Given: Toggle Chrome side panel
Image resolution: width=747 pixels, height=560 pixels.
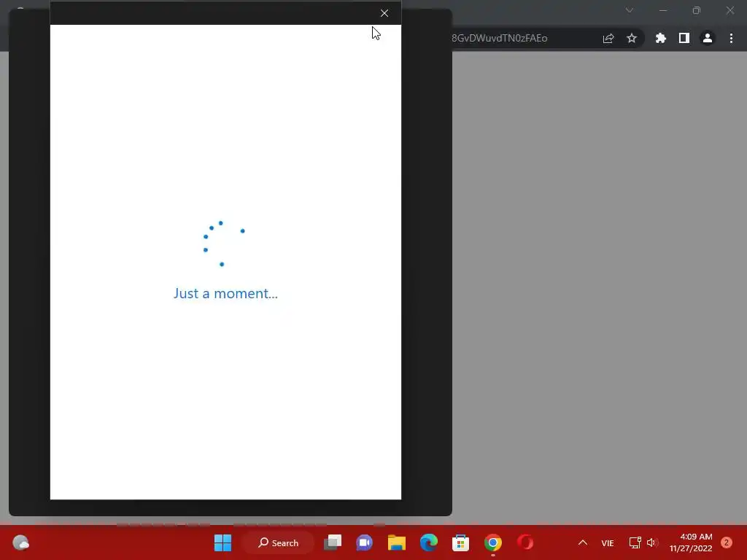Looking at the screenshot, I should pyautogui.click(x=684, y=38).
